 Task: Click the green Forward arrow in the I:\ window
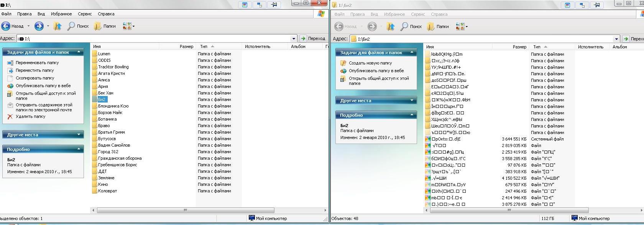(39, 26)
